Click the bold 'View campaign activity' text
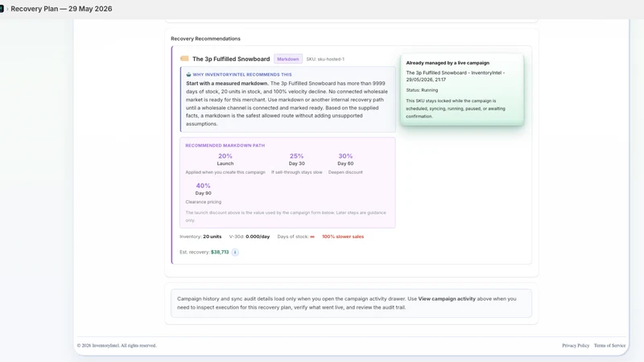 click(447, 298)
